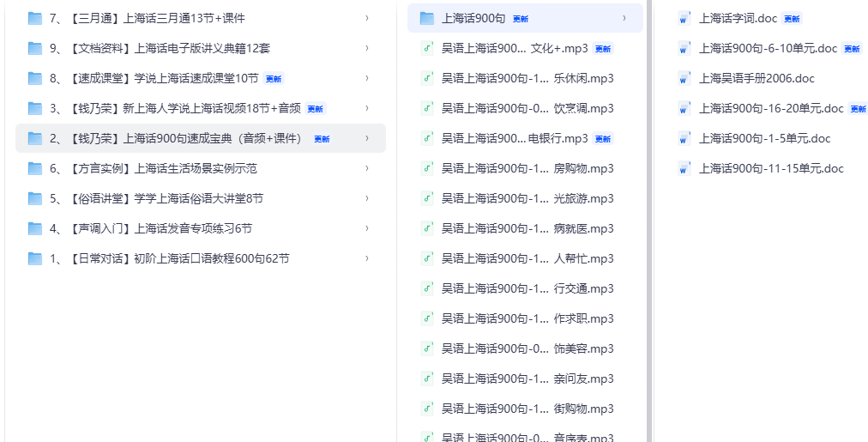Click the Word icon for 上海话字词.doc
Image resolution: width=868 pixels, height=442 pixels.
point(684,18)
